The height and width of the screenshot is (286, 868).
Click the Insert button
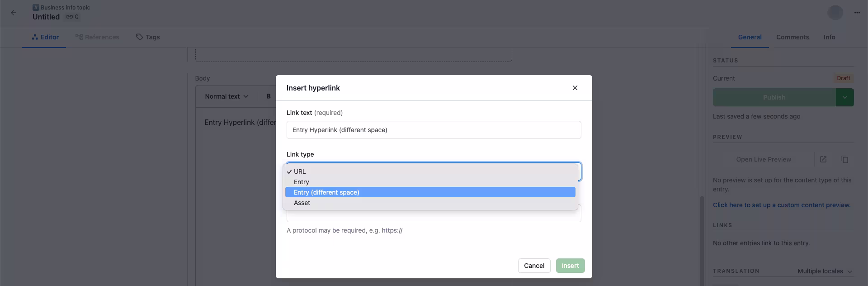pos(570,266)
